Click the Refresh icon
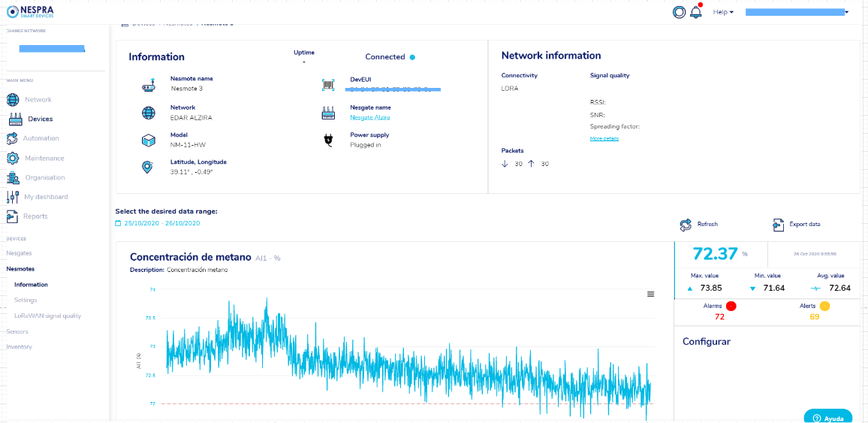The width and height of the screenshot is (868, 423). (x=686, y=225)
